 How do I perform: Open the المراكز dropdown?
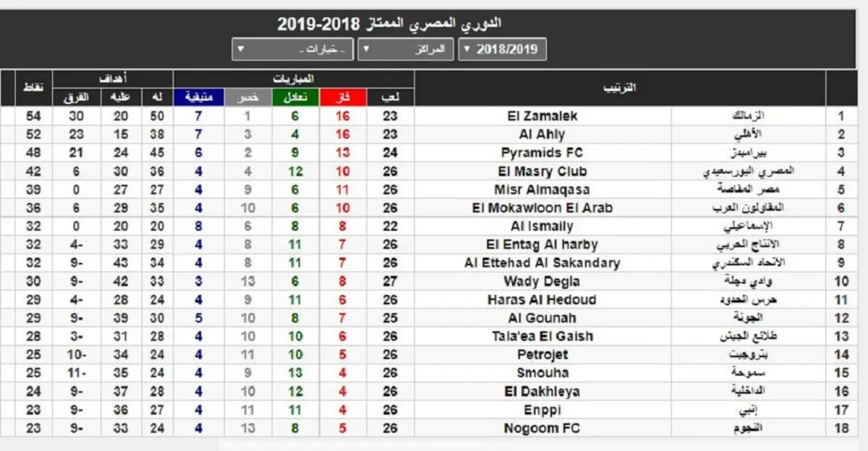pyautogui.click(x=406, y=49)
